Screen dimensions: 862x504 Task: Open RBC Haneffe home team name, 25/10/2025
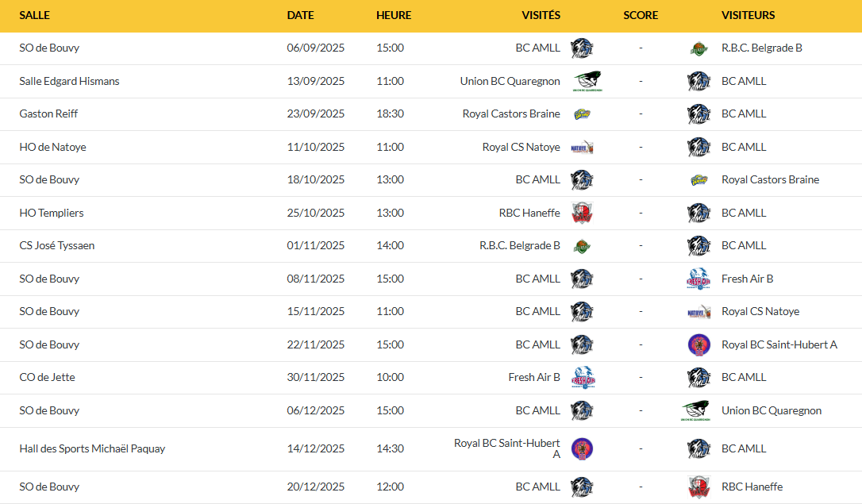[529, 213]
